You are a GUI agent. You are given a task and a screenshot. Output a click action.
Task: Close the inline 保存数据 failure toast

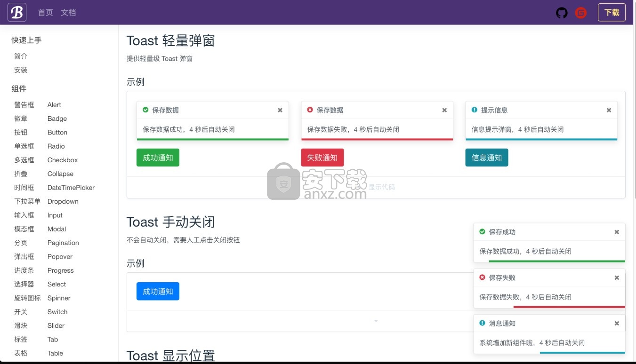tap(444, 110)
